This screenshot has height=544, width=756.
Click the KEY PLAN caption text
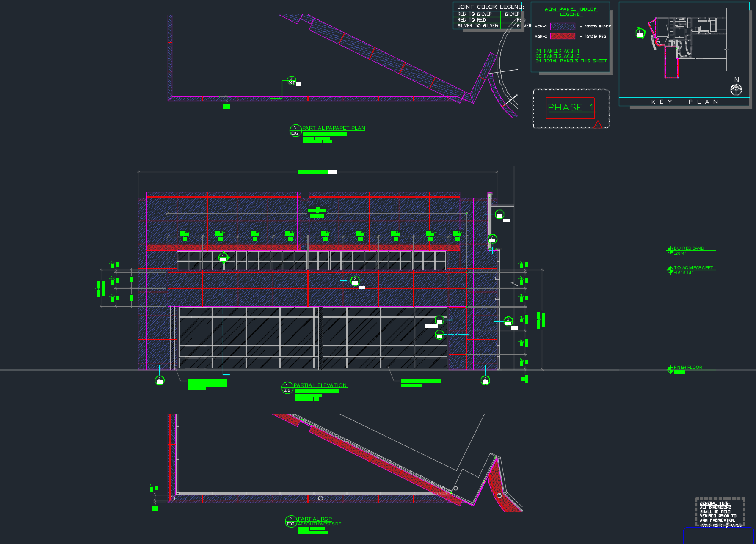coord(684,102)
